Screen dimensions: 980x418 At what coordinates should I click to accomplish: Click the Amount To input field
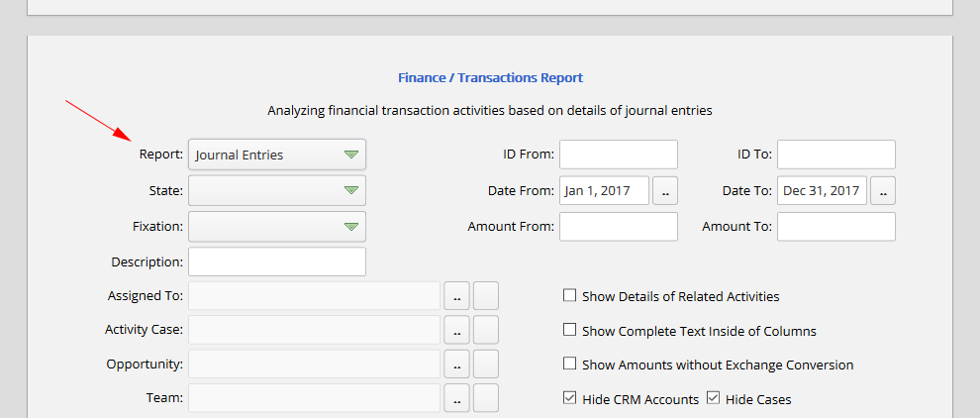tap(836, 226)
